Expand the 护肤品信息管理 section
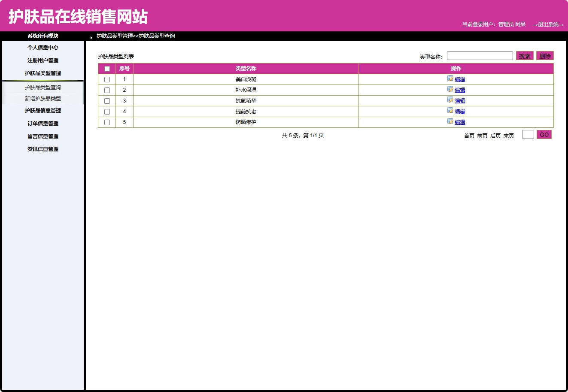 click(x=43, y=110)
